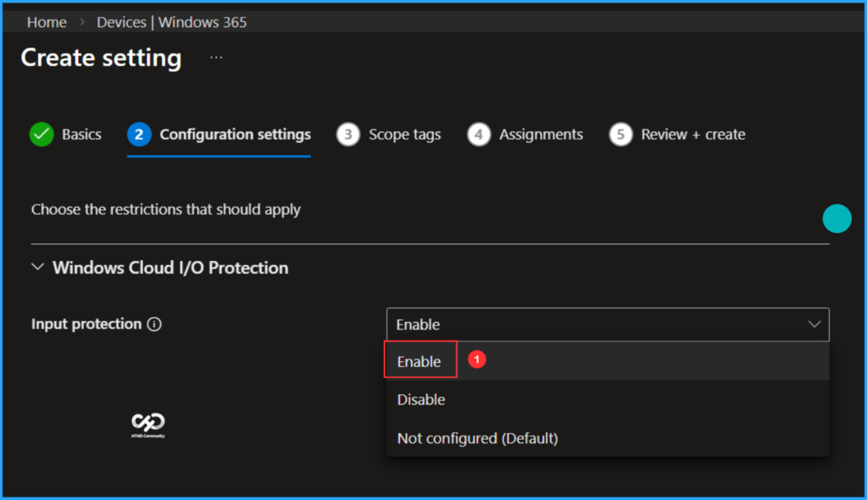This screenshot has height=500, width=868.
Task: Click the green checkmark on Basics step
Action: pyautogui.click(x=41, y=134)
